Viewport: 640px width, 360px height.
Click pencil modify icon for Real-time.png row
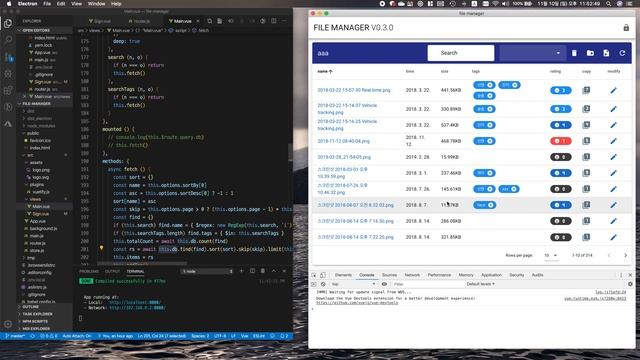pos(613,90)
